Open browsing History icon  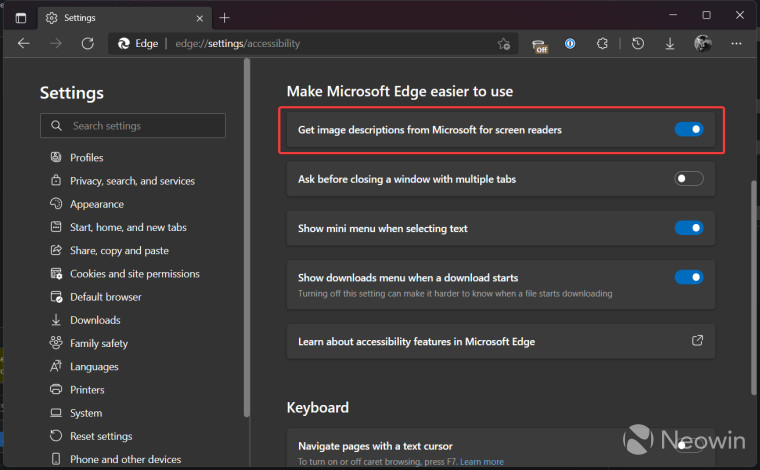point(638,44)
